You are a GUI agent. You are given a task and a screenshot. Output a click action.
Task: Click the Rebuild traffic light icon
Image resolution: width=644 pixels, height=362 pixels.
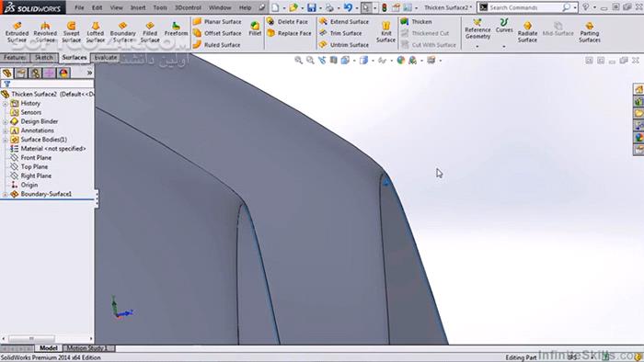385,7
